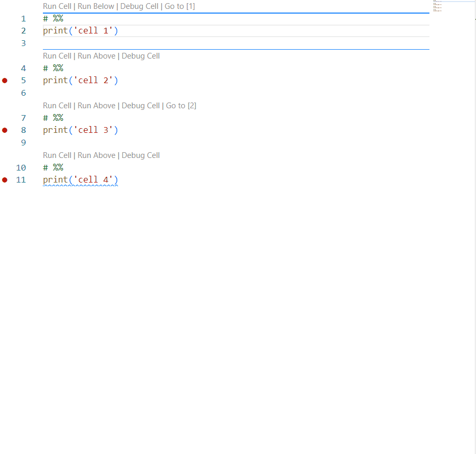This screenshot has height=454, width=476.
Task: Click Run Above over cell 4
Action: click(x=96, y=155)
